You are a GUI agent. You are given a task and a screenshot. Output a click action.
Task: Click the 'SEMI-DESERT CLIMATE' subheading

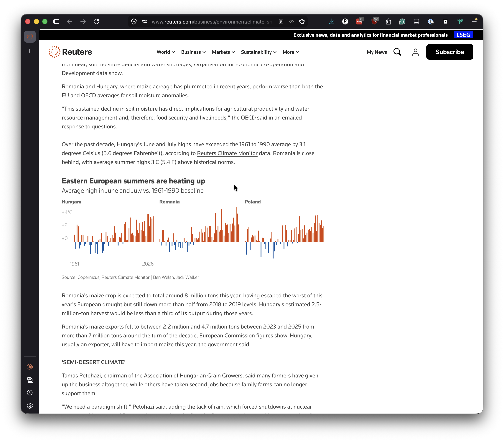(x=94, y=362)
